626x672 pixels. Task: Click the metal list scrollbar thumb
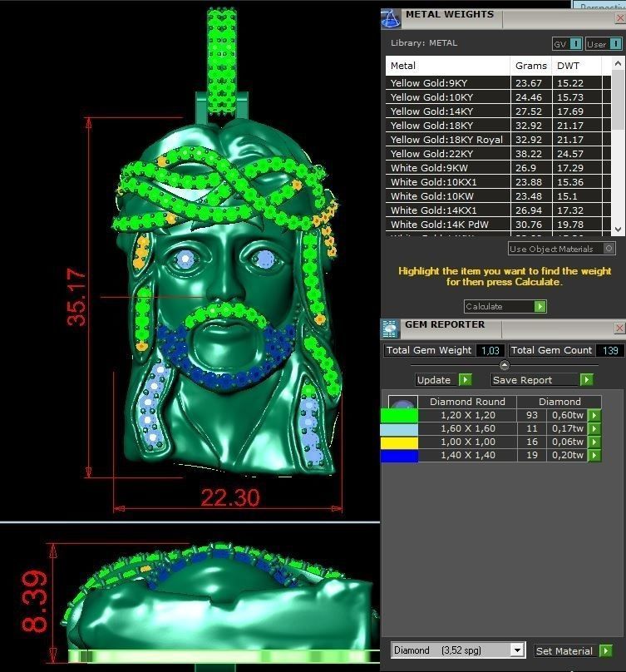(x=618, y=100)
